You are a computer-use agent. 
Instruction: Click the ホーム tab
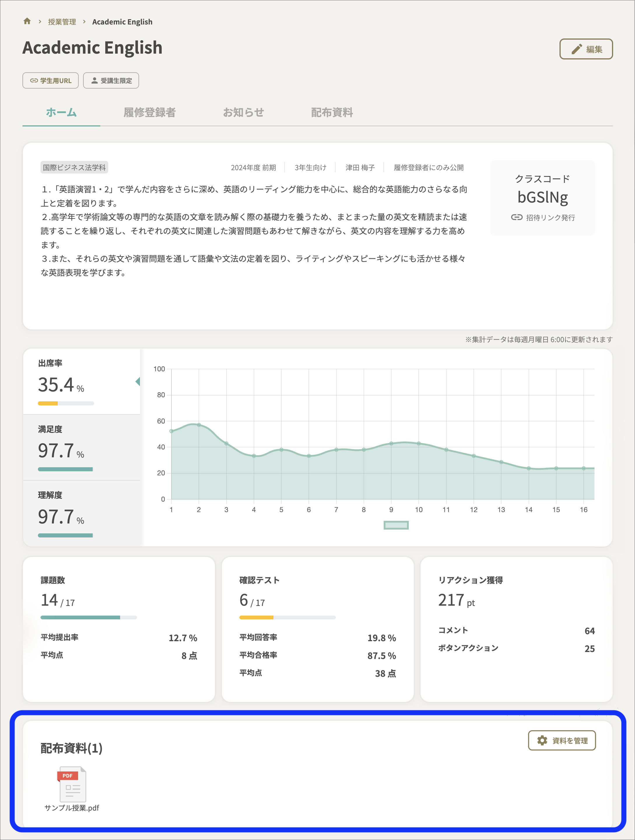click(61, 113)
